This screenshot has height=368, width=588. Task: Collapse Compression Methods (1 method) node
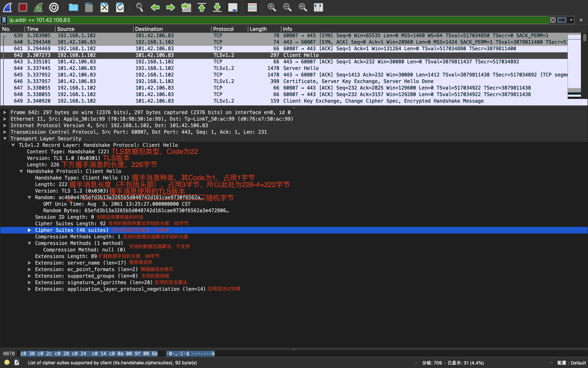click(29, 243)
